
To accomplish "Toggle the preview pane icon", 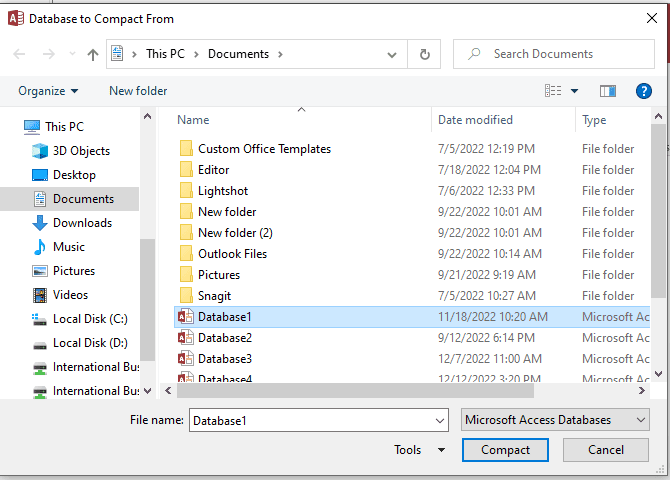I will [x=608, y=91].
